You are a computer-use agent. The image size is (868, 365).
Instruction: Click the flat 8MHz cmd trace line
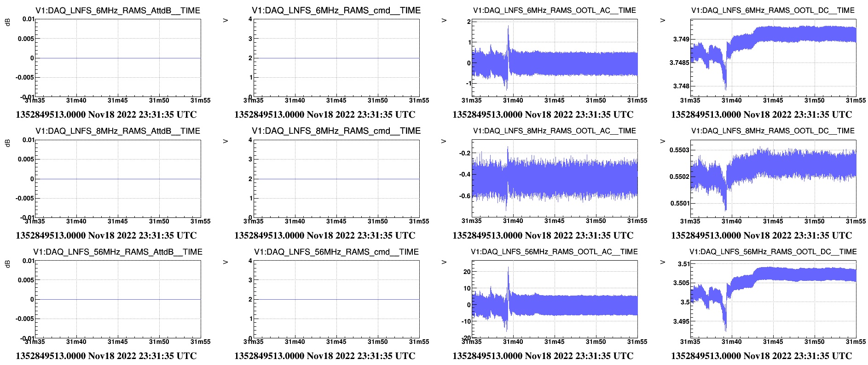click(x=336, y=179)
